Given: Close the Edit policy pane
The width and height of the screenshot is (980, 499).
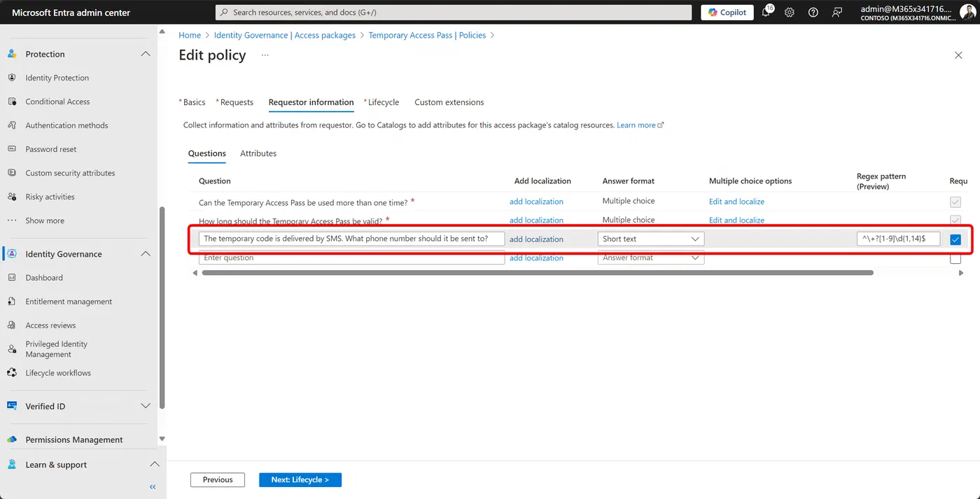Looking at the screenshot, I should point(958,55).
